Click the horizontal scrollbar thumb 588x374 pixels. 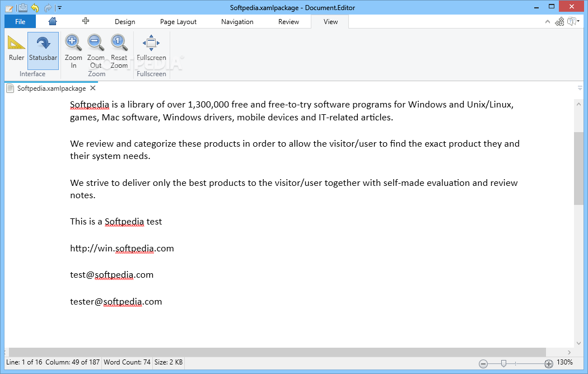tap(277, 352)
